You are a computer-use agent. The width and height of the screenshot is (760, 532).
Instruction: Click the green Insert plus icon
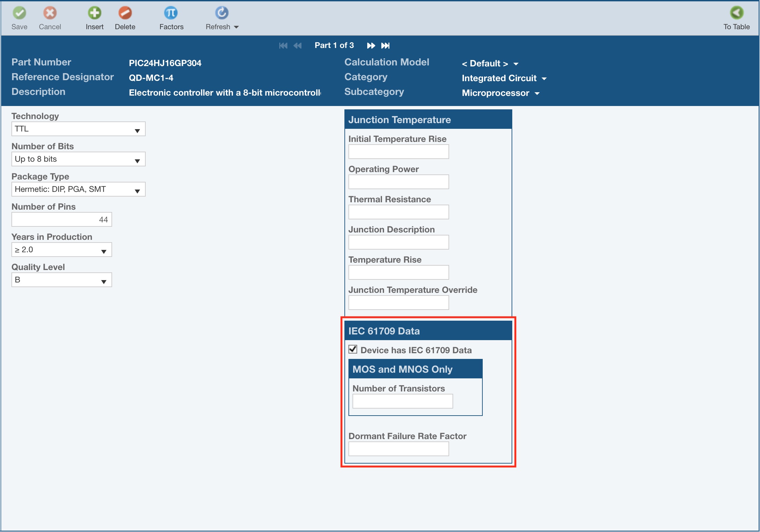coord(94,13)
